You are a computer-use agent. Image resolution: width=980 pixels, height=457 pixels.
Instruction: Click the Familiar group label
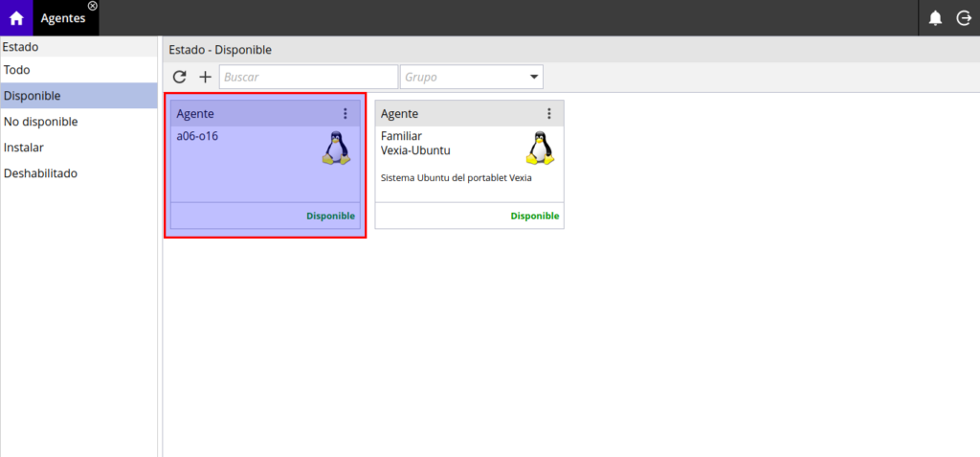(x=401, y=135)
